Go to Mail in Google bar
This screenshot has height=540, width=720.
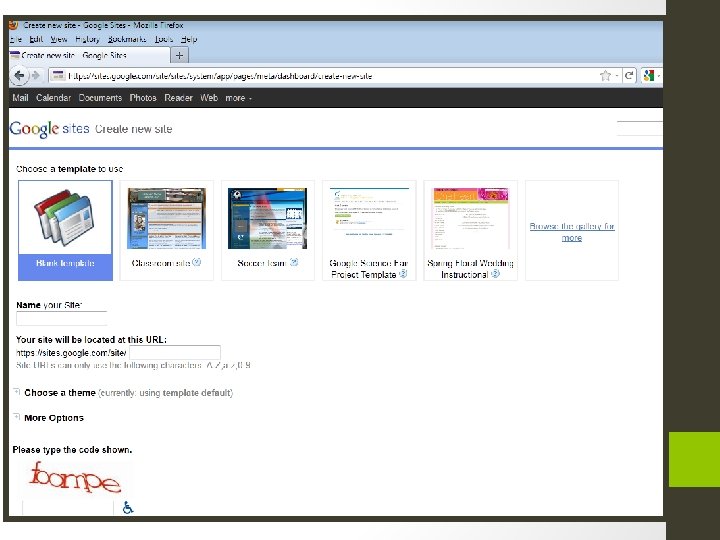pyautogui.click(x=20, y=98)
